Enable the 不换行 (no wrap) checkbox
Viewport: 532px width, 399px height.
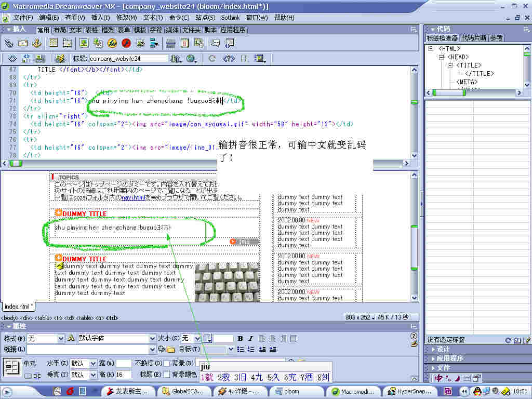(166, 363)
